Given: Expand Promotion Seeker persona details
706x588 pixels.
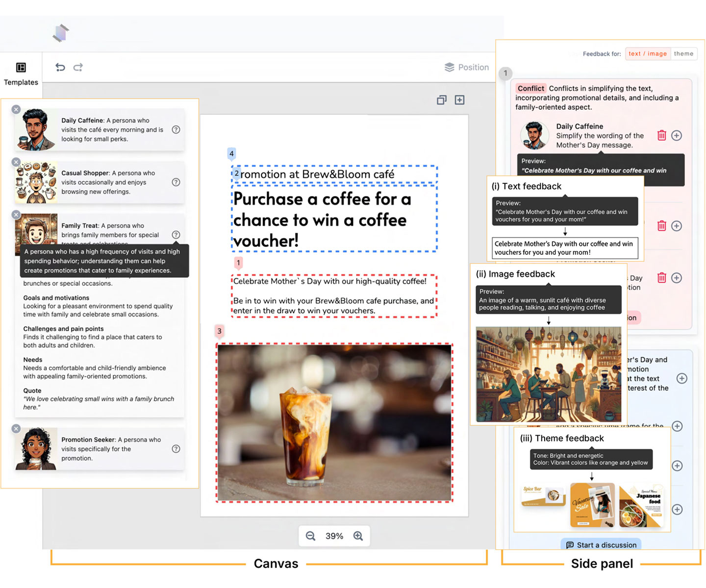Looking at the screenshot, I should [176, 449].
